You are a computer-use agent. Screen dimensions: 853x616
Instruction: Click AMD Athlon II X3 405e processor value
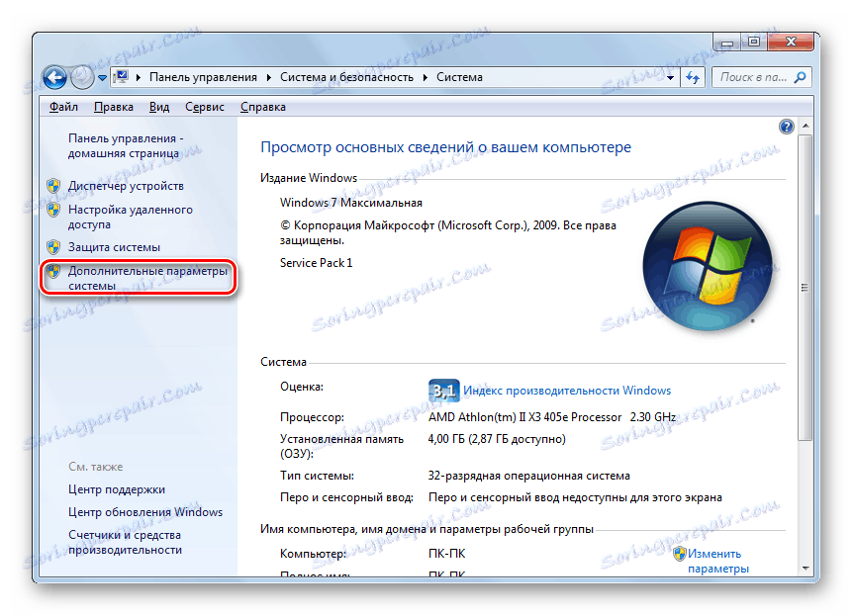pyautogui.click(x=551, y=417)
